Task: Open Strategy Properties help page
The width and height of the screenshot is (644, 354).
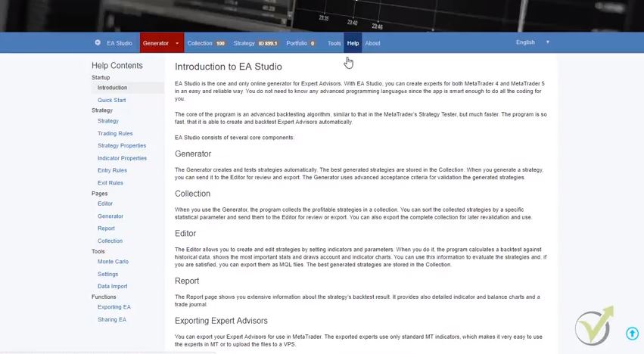Action: (x=122, y=146)
